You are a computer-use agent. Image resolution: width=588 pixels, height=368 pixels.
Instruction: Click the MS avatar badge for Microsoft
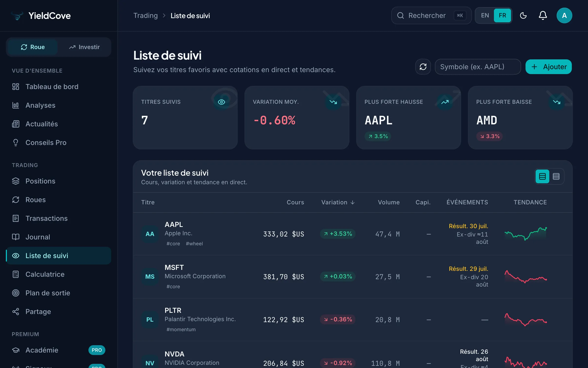tap(150, 277)
